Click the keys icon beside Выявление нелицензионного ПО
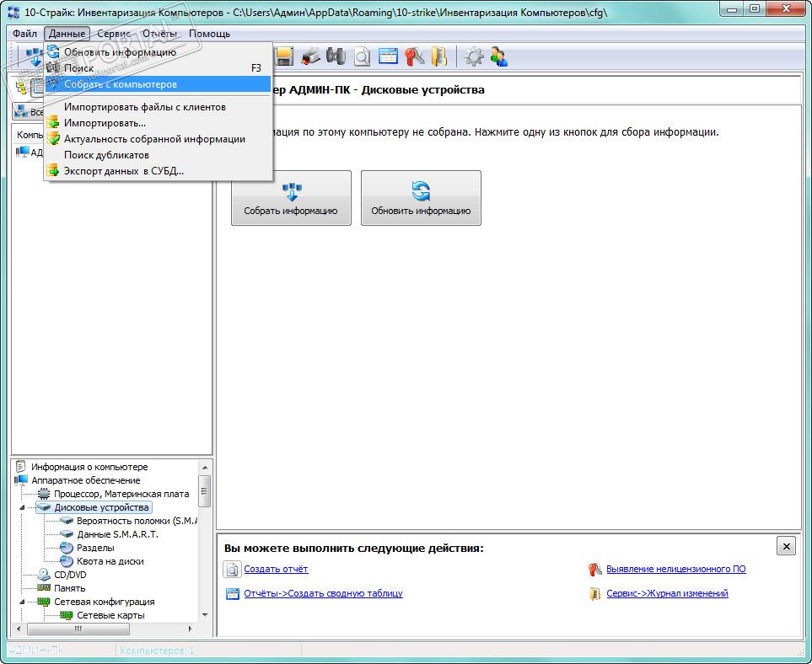Viewport: 812px width, 664px height. (x=595, y=570)
